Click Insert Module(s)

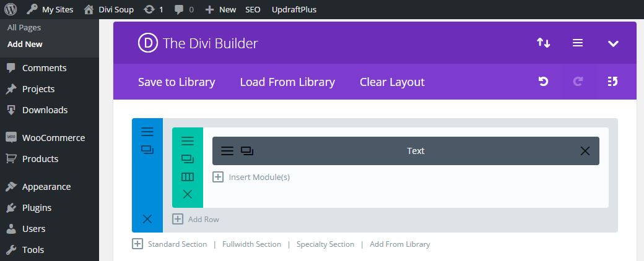click(251, 178)
